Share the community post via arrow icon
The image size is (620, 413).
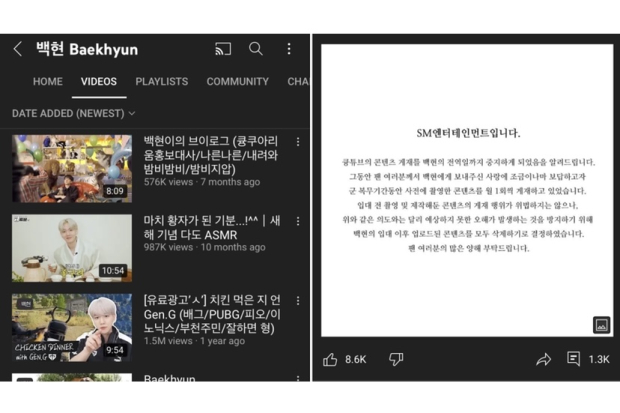[544, 359]
